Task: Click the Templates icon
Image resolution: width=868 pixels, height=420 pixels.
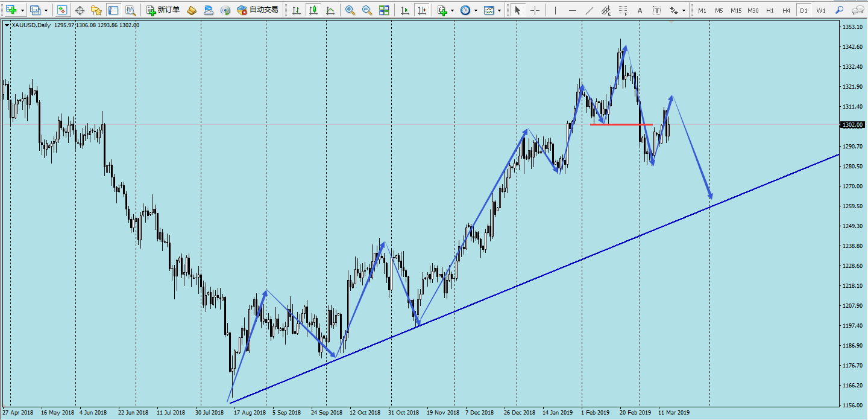Action: click(489, 10)
